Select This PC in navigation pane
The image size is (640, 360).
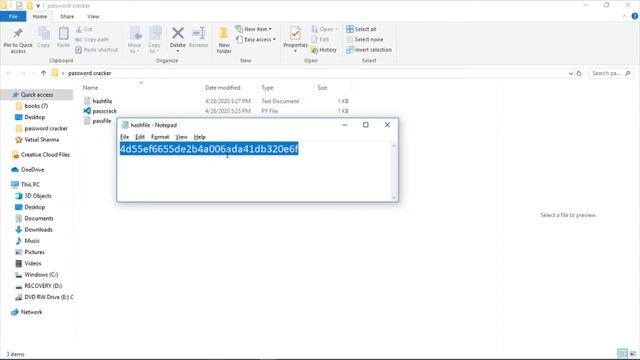pyautogui.click(x=30, y=184)
